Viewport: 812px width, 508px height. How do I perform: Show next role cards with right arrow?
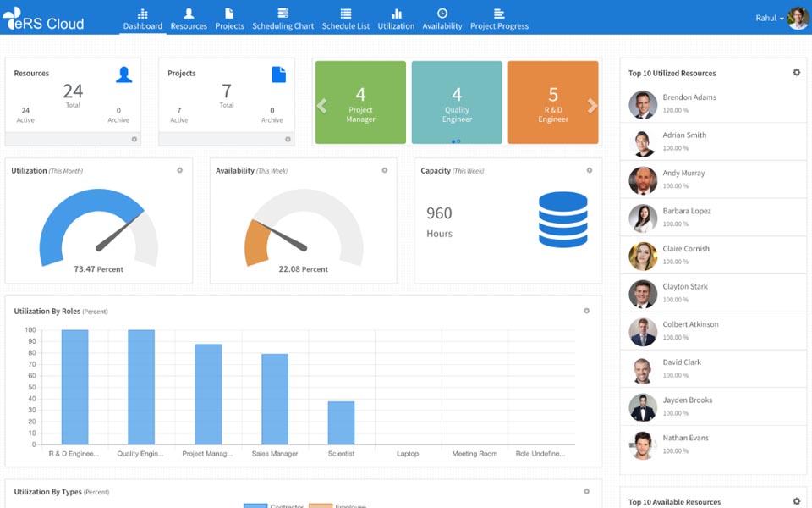[592, 106]
